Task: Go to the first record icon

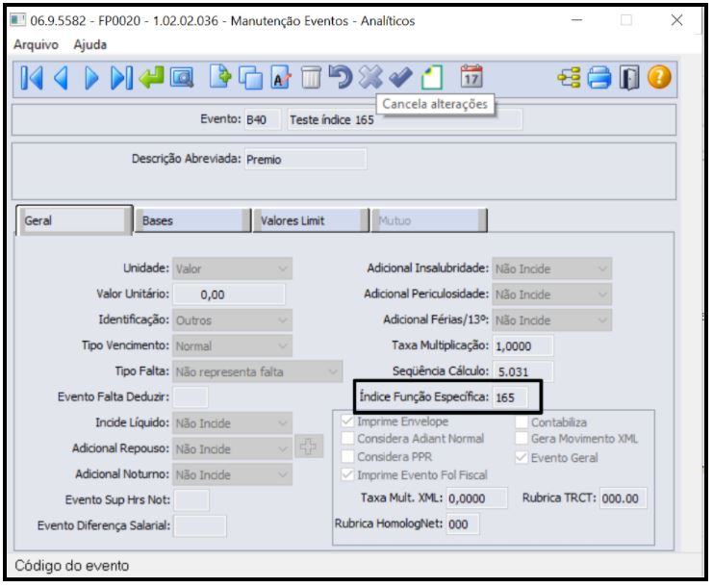Action: [x=32, y=78]
